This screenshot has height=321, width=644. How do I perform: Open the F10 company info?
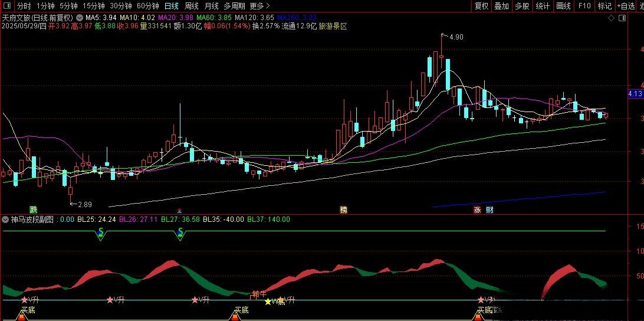click(584, 6)
